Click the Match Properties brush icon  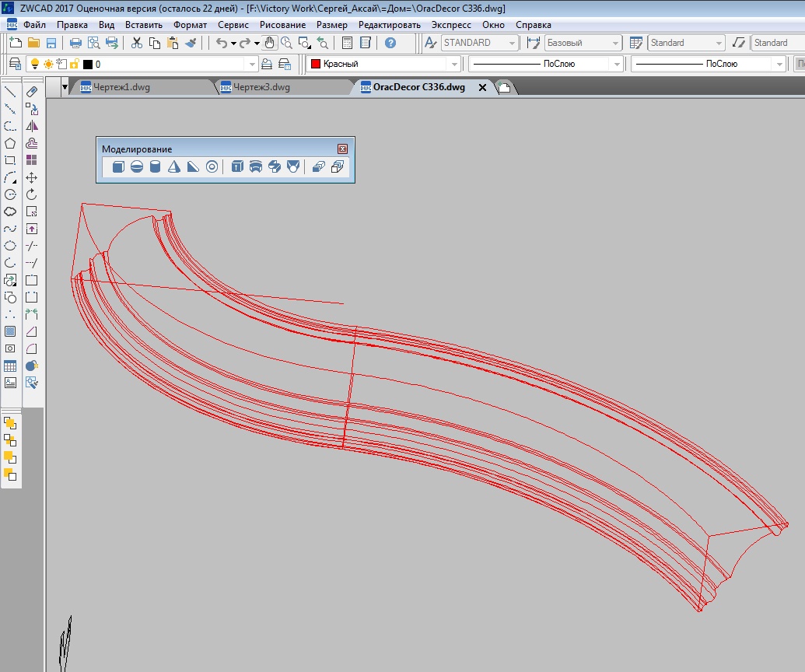[191, 43]
